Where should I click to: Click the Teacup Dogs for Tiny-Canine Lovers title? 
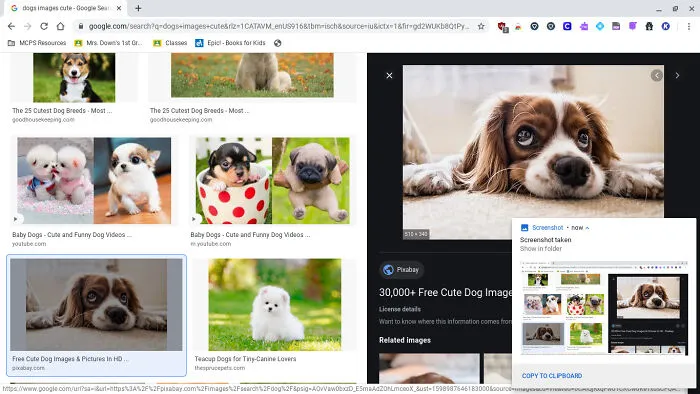pyautogui.click(x=245, y=359)
